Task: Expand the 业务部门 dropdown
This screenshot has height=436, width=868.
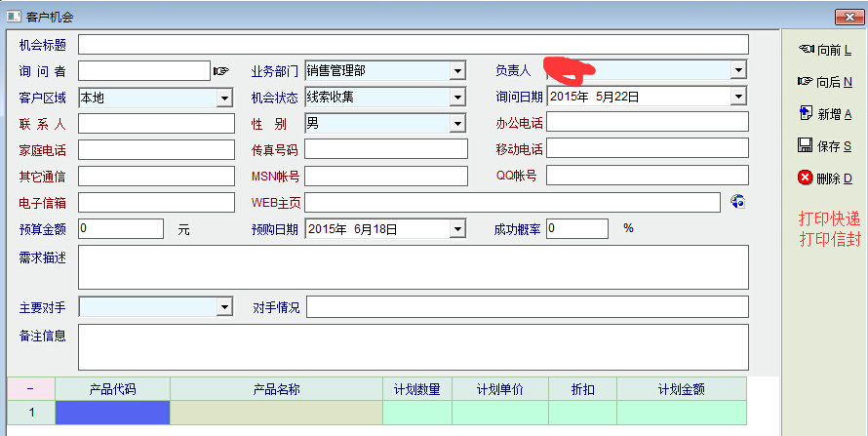Action: [457, 70]
